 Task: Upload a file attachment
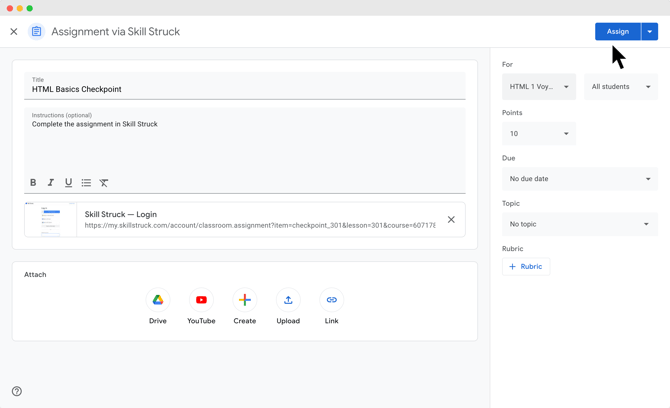(x=288, y=300)
